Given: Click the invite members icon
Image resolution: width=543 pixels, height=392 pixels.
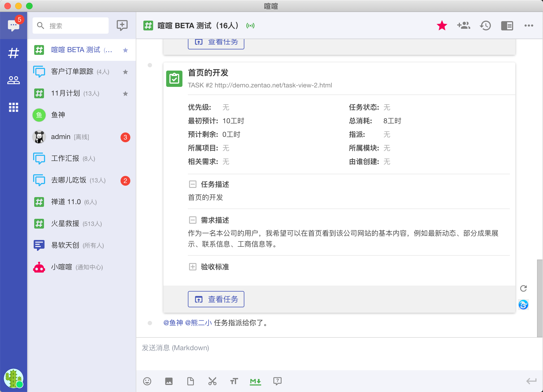Looking at the screenshot, I should [x=463, y=26].
